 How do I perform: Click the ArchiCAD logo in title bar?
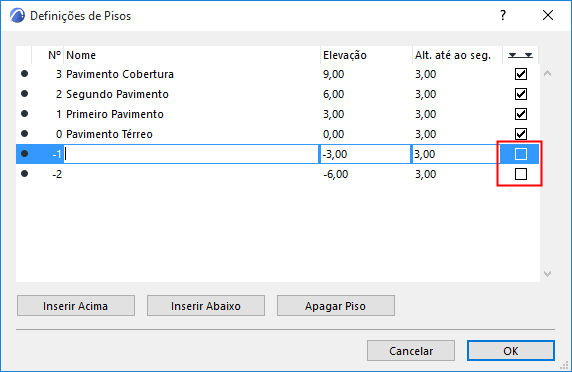(x=17, y=16)
